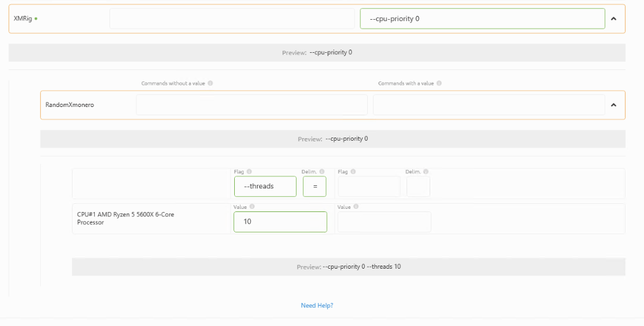Viewport: 644px width, 326px height.
Task: Click Value info icon above the empty value field
Action: (356, 206)
